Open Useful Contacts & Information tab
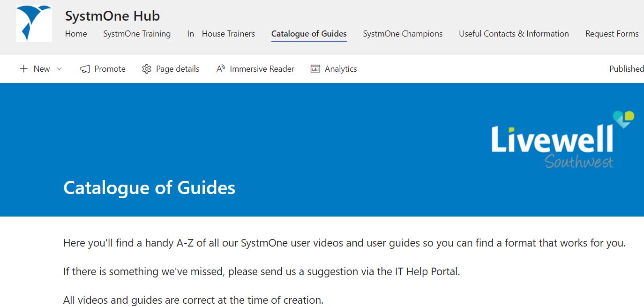644x307 pixels. [x=514, y=34]
